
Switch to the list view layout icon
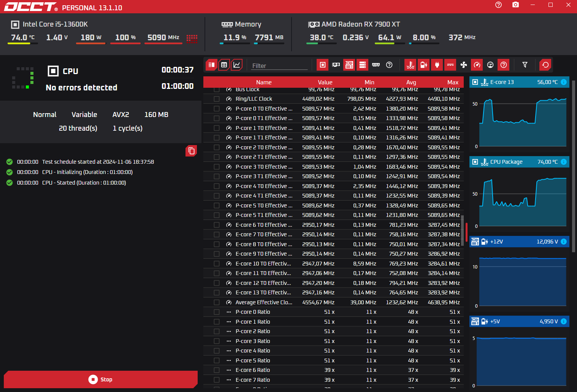pos(211,65)
